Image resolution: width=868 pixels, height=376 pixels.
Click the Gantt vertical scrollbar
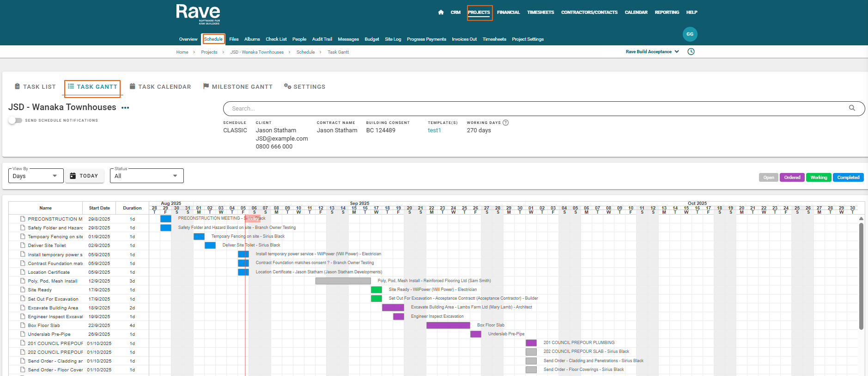[x=861, y=276]
